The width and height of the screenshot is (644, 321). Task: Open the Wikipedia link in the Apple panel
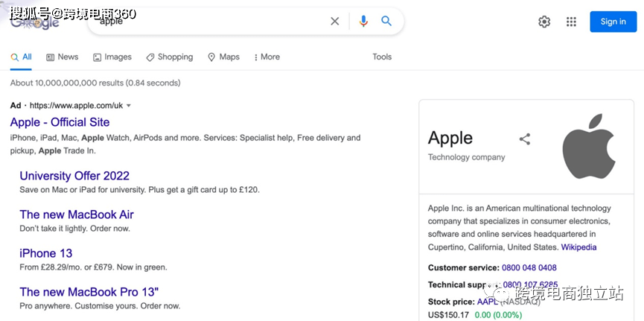[x=578, y=247]
